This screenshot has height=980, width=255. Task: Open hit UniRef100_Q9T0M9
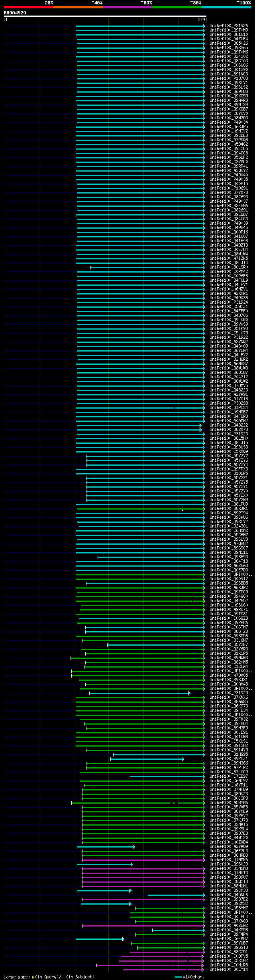(x=229, y=30)
